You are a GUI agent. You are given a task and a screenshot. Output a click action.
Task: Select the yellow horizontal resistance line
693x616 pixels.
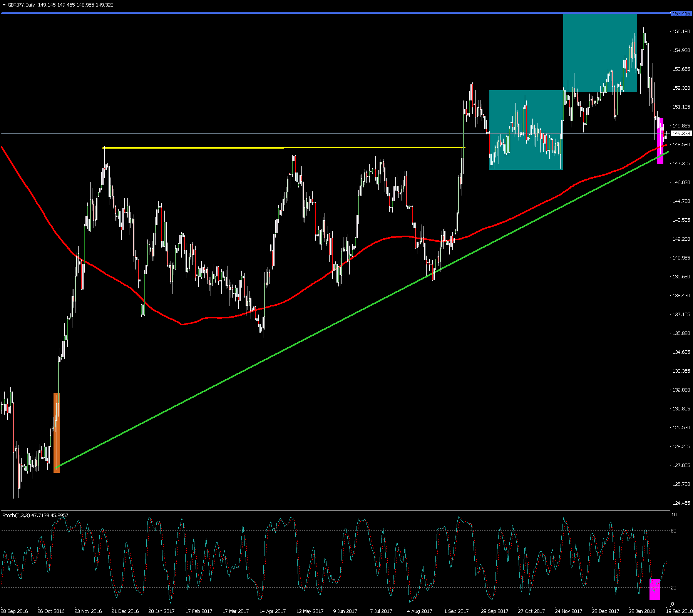[x=269, y=147]
